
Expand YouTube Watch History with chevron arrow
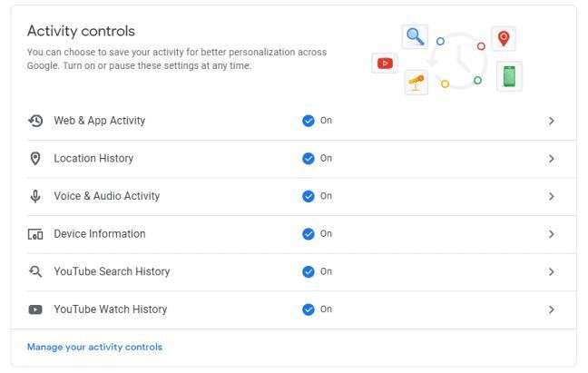tap(551, 309)
